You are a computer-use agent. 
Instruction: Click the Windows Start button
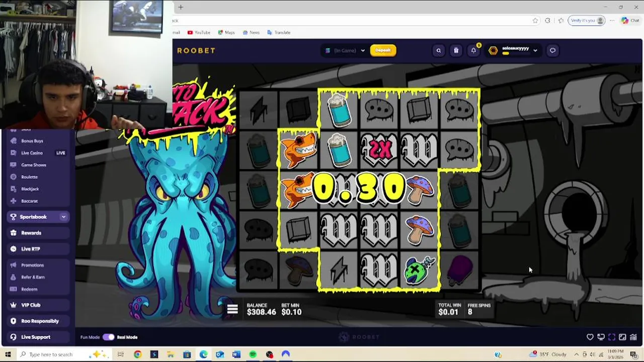coord(8,354)
